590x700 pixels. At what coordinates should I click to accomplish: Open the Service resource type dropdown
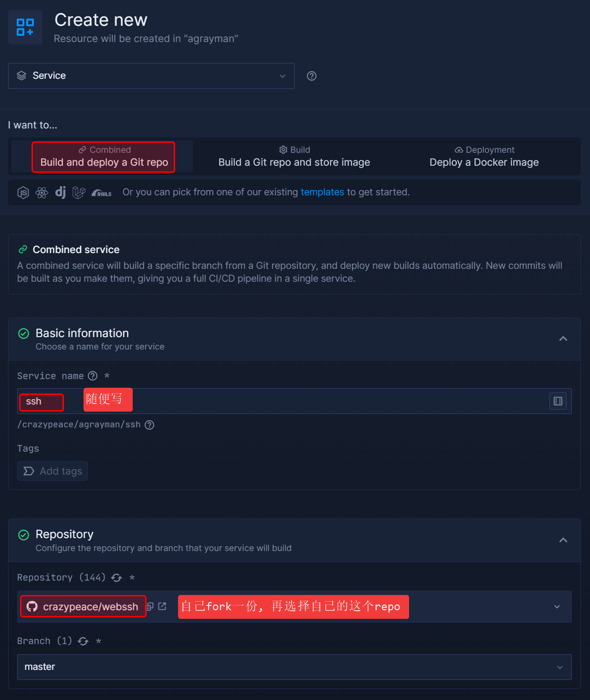pyautogui.click(x=151, y=76)
